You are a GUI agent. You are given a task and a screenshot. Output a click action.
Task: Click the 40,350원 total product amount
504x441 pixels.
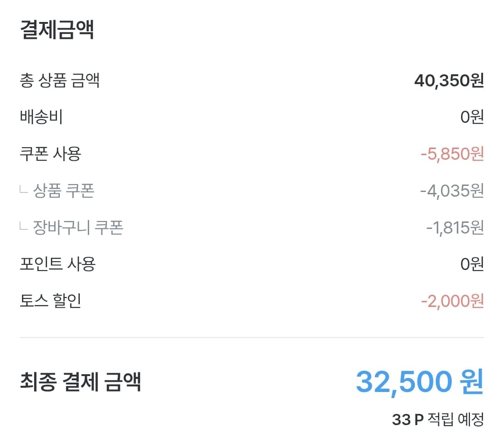coord(448,81)
